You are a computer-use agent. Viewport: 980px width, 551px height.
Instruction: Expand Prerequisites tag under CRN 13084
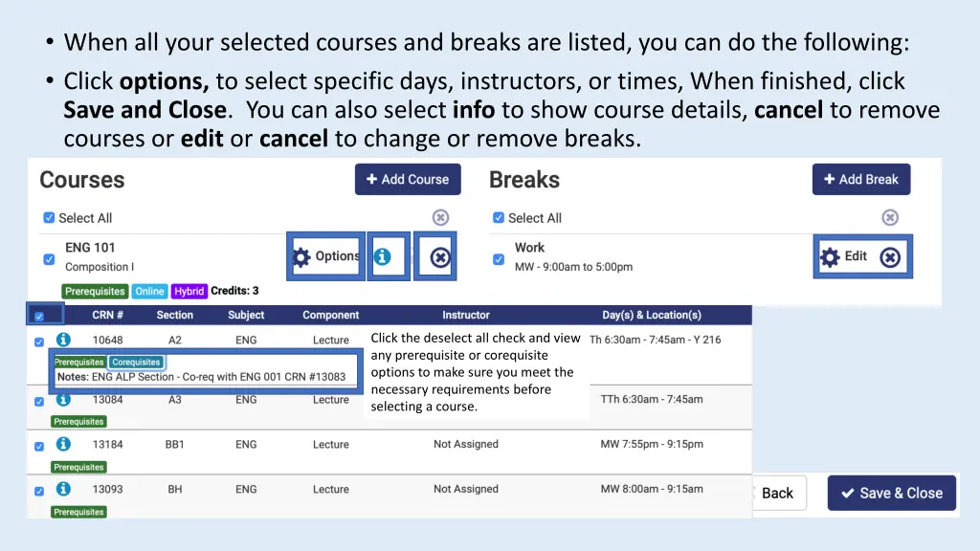(78, 422)
